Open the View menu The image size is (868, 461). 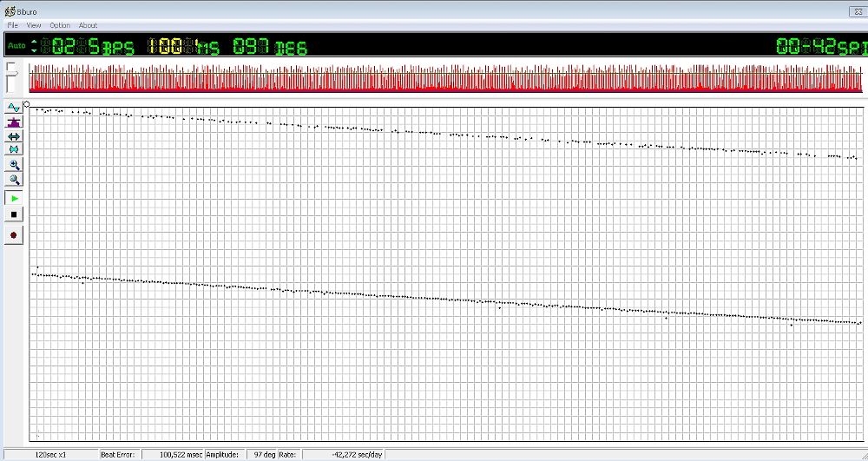[x=34, y=25]
